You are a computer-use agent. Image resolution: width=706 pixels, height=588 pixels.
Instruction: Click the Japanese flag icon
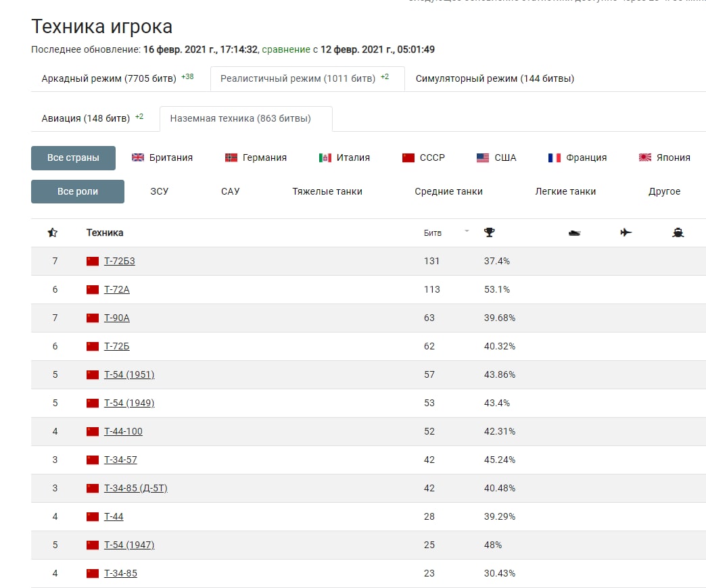click(x=645, y=157)
